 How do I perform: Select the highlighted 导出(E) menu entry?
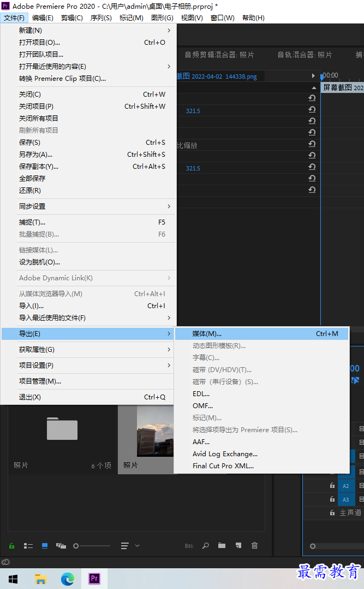pos(88,333)
